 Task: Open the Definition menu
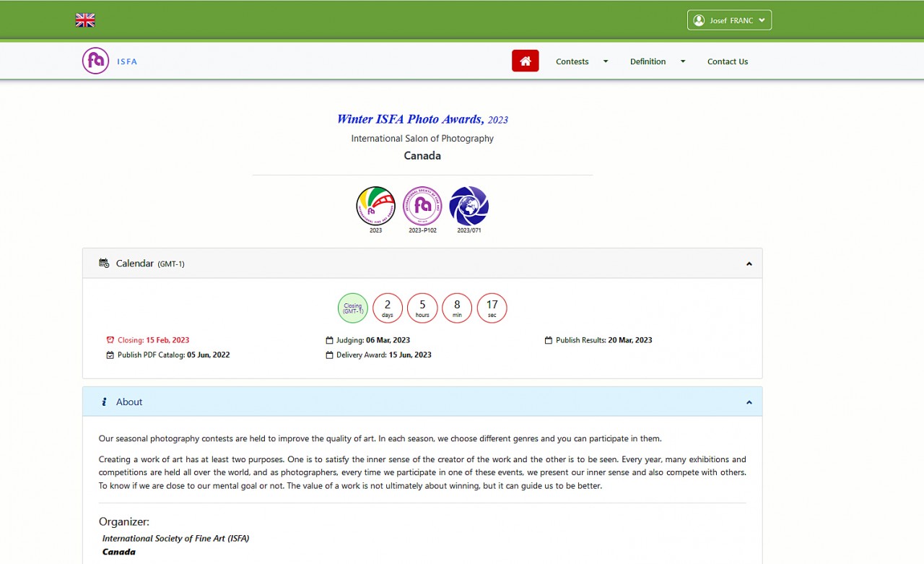[x=648, y=61]
